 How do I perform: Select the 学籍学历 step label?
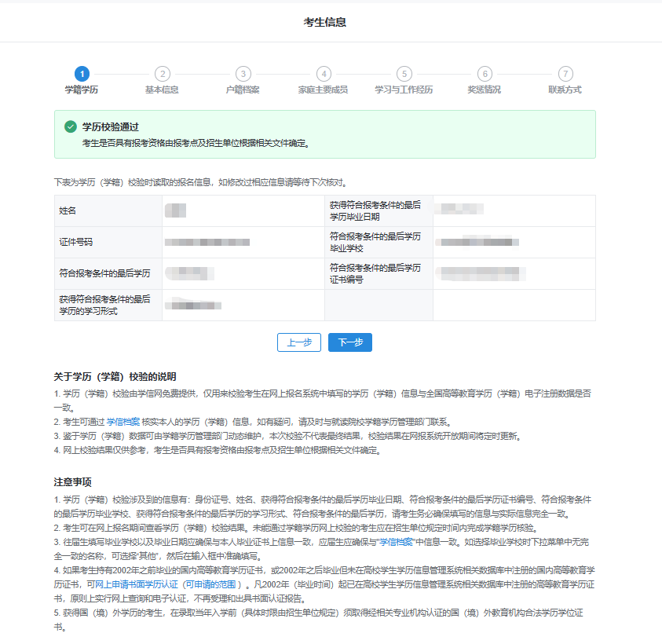pos(82,90)
